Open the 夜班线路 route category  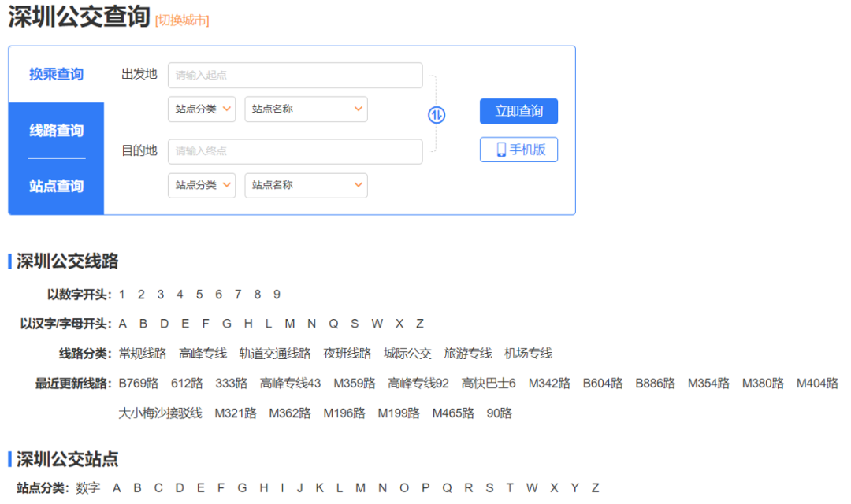[347, 354]
